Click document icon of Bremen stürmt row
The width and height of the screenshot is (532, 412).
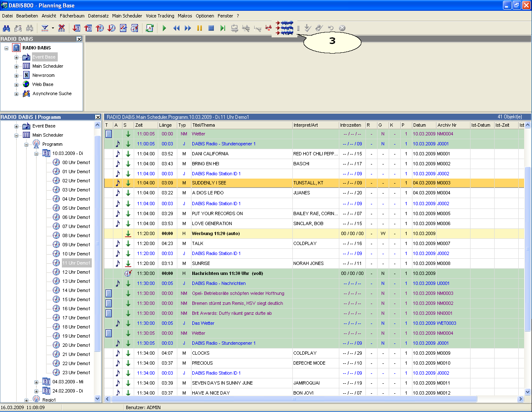(108, 303)
